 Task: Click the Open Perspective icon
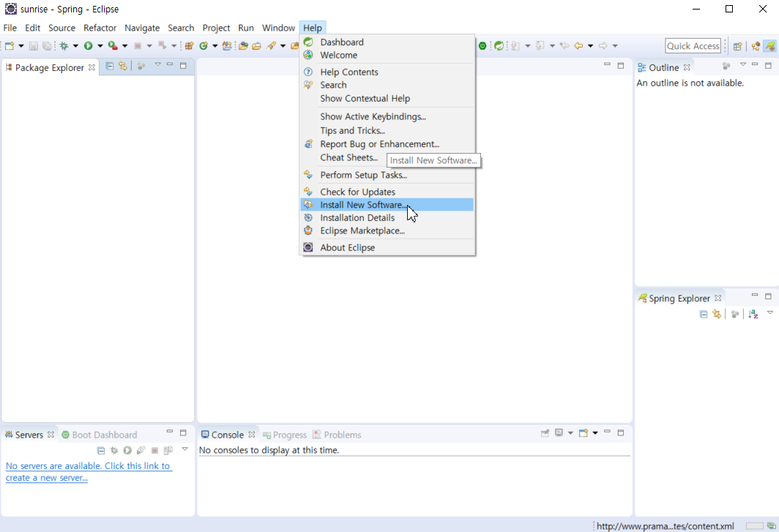(737, 46)
